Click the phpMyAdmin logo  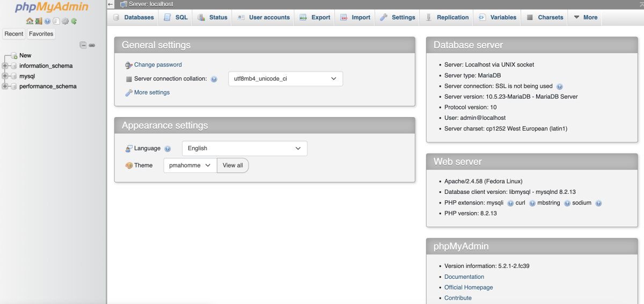pos(52,8)
